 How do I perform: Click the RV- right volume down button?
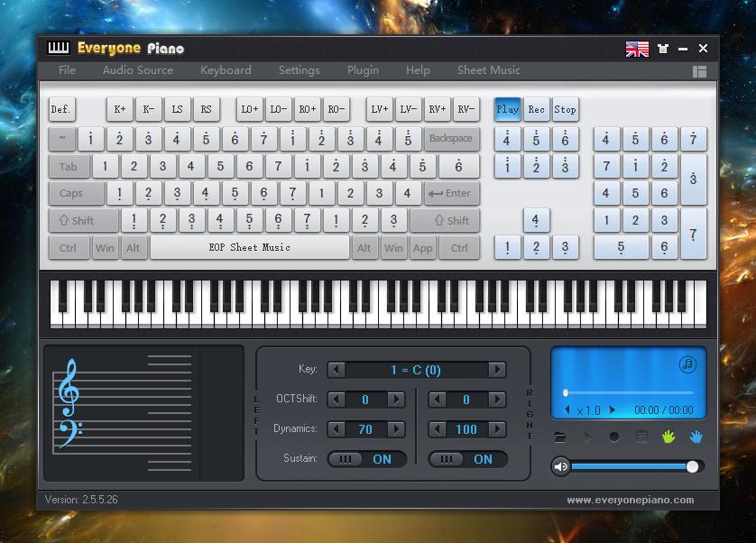[466, 109]
